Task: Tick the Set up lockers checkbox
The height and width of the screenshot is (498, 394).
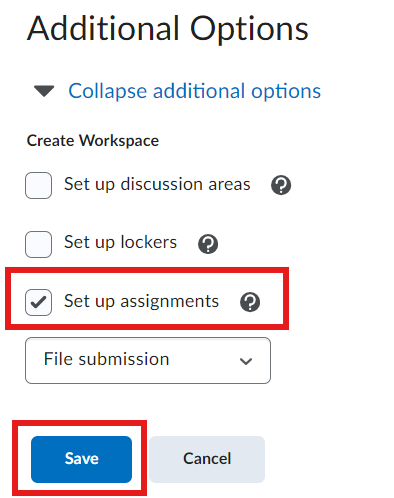Action: [38, 244]
